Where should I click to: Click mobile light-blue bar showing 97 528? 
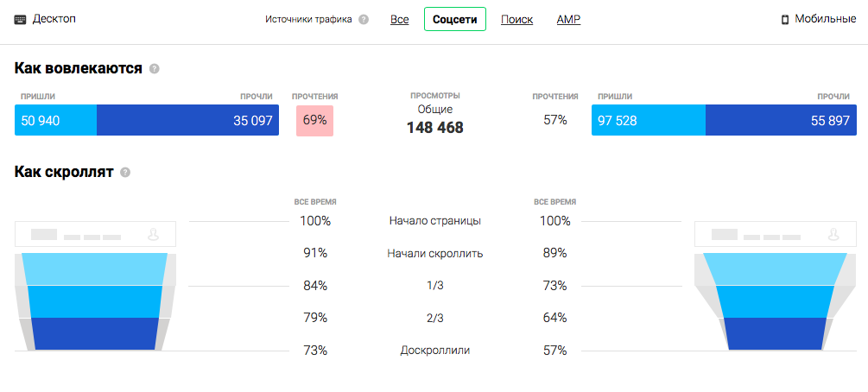(648, 121)
